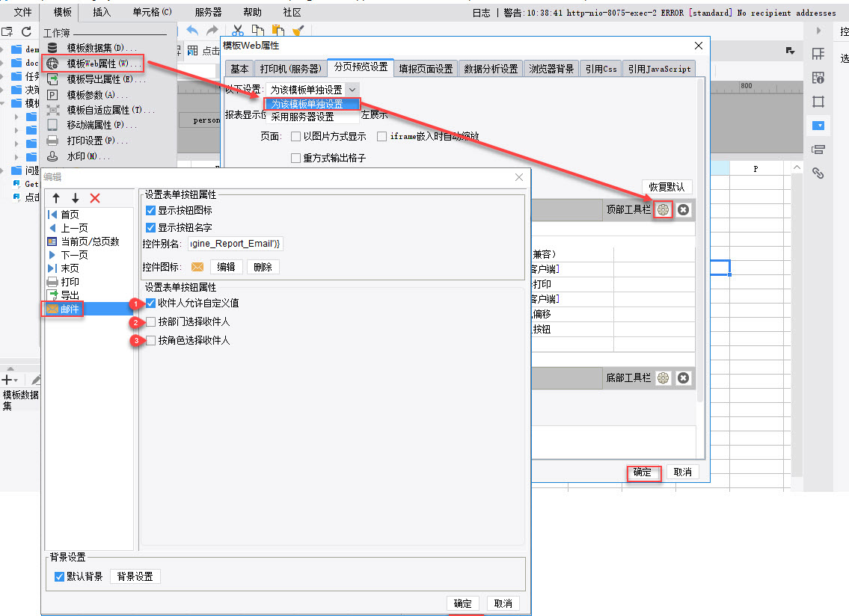Screen dimensions: 849x616
Task: Enable 按部门选择收件人 checkbox
Action: pyautogui.click(x=151, y=321)
